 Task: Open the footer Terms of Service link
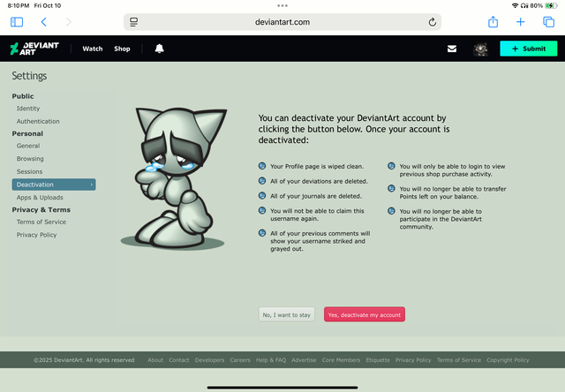click(459, 360)
